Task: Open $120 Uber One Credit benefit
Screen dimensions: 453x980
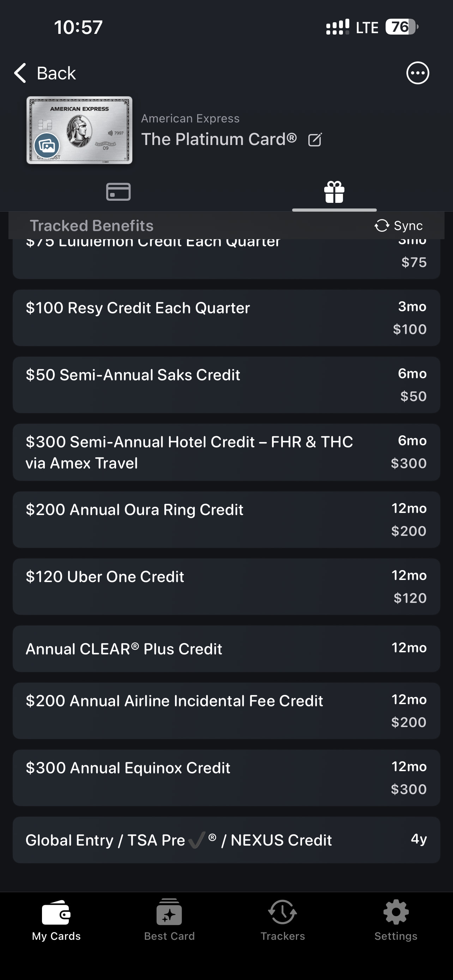Action: tap(226, 586)
